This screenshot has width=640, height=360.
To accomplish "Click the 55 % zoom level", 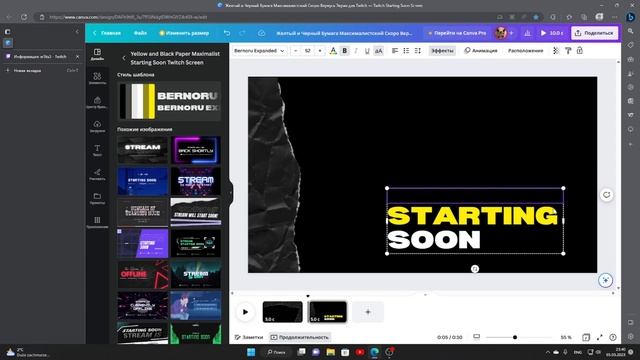I will [x=566, y=337].
